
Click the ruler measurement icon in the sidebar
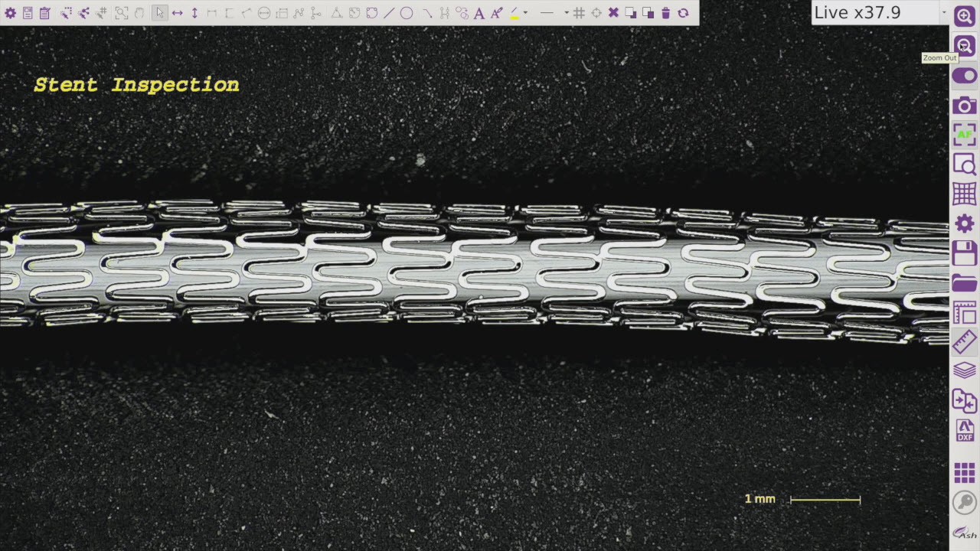[x=965, y=341]
